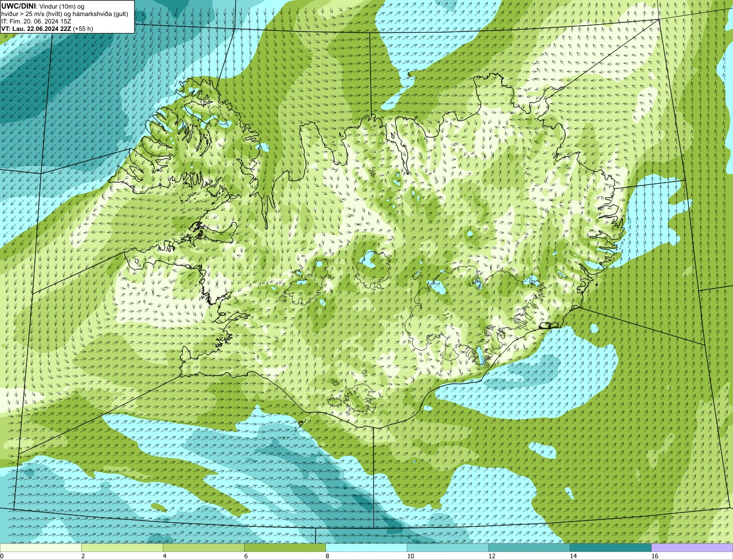Click the line 'hviður > 25 m/s (hvítt) og hámarkshviða (gult)'

tap(65, 14)
